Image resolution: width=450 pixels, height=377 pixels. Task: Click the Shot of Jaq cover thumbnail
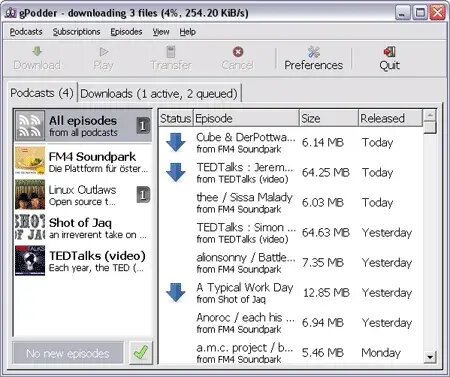click(x=30, y=227)
